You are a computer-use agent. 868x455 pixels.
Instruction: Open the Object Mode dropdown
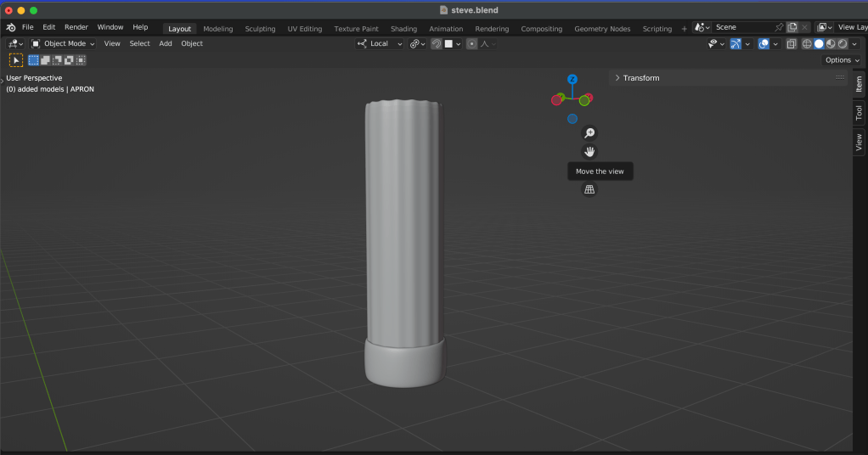click(x=64, y=44)
